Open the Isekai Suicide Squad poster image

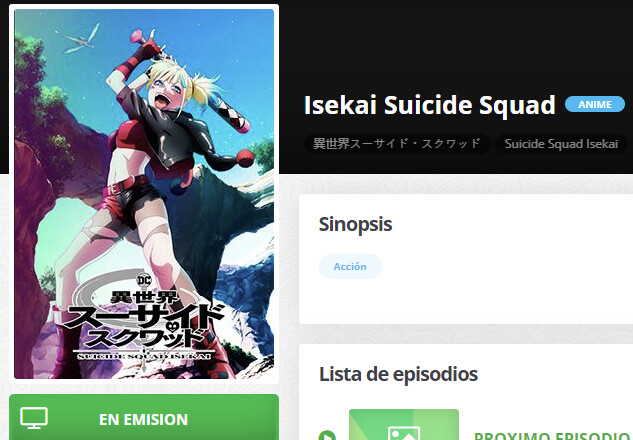144,194
